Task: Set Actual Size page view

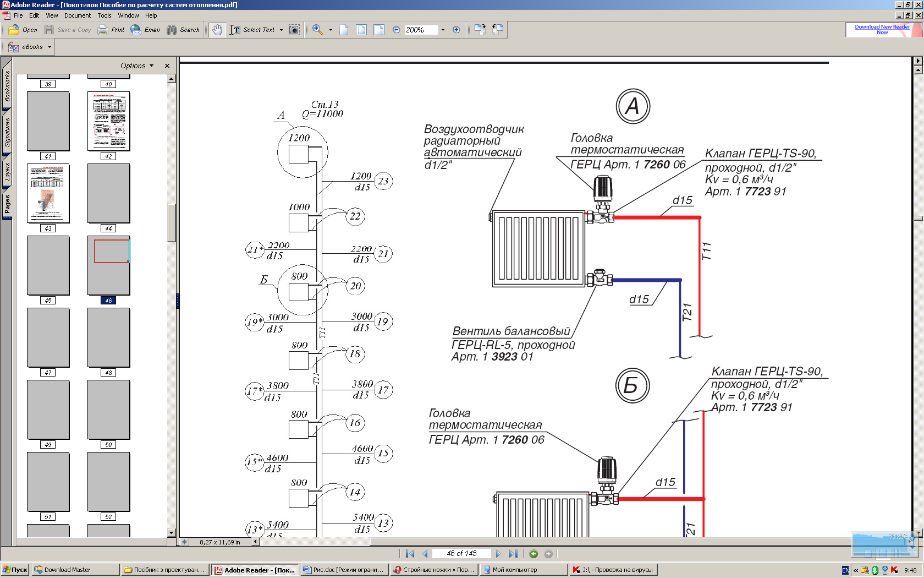Action: (344, 30)
